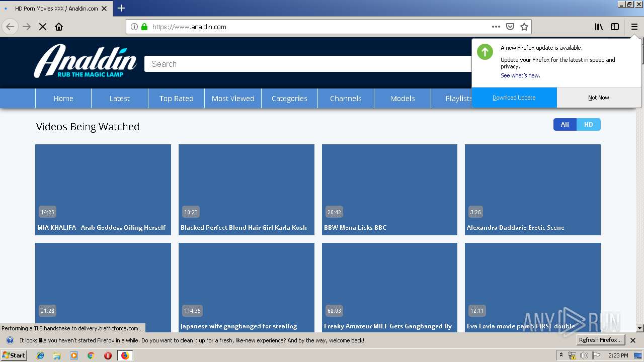Open See what's new link
The height and width of the screenshot is (362, 644).
520,75
